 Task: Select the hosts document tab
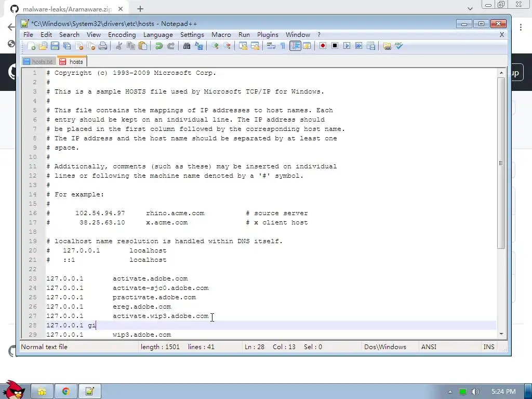(x=72, y=61)
